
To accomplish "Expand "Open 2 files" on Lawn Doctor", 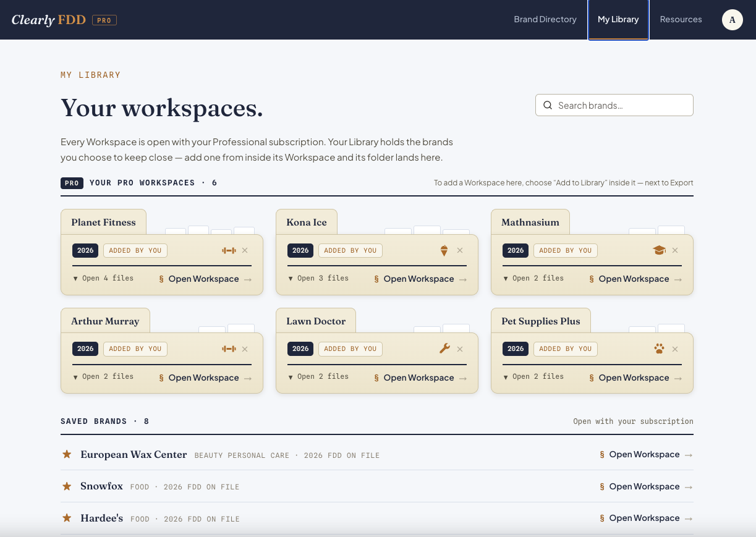I will coord(318,376).
